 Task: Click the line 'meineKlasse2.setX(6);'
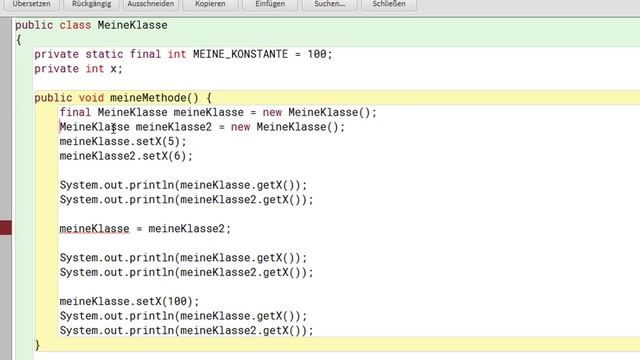point(126,156)
